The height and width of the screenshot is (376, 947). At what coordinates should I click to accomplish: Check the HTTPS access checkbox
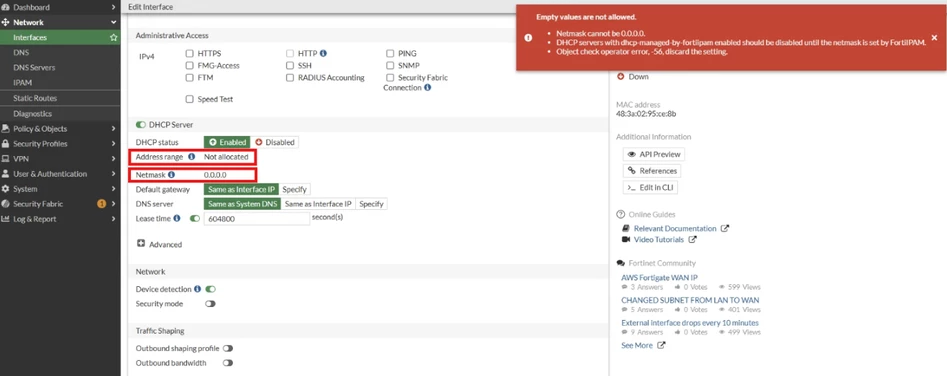[x=190, y=53]
